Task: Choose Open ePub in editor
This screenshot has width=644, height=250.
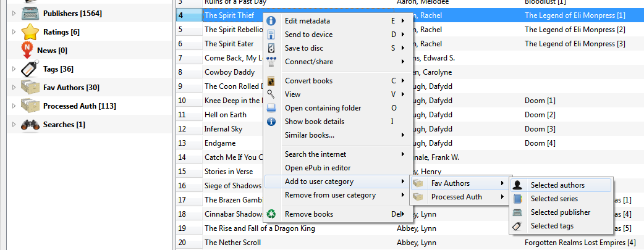Action: click(x=318, y=168)
